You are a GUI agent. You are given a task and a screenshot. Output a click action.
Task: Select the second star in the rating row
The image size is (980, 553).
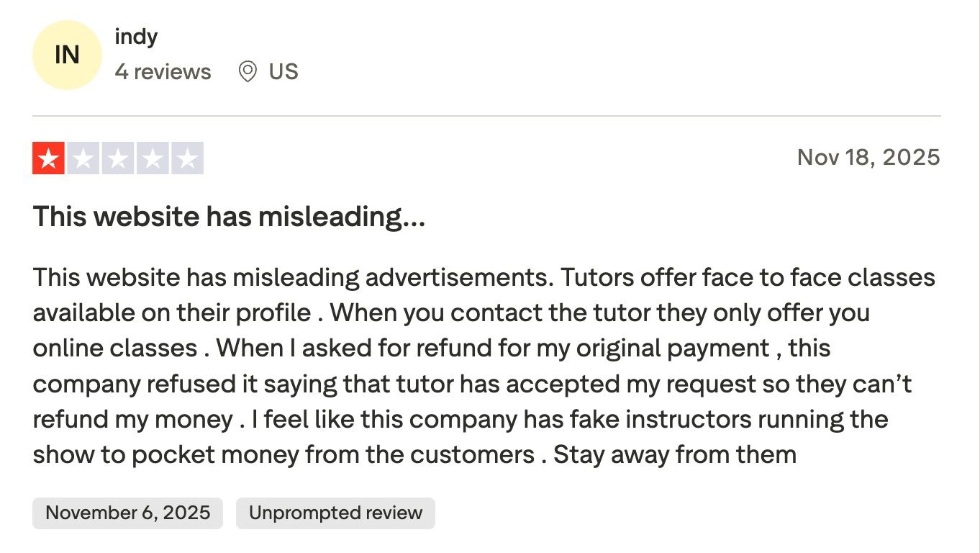pyautogui.click(x=83, y=157)
